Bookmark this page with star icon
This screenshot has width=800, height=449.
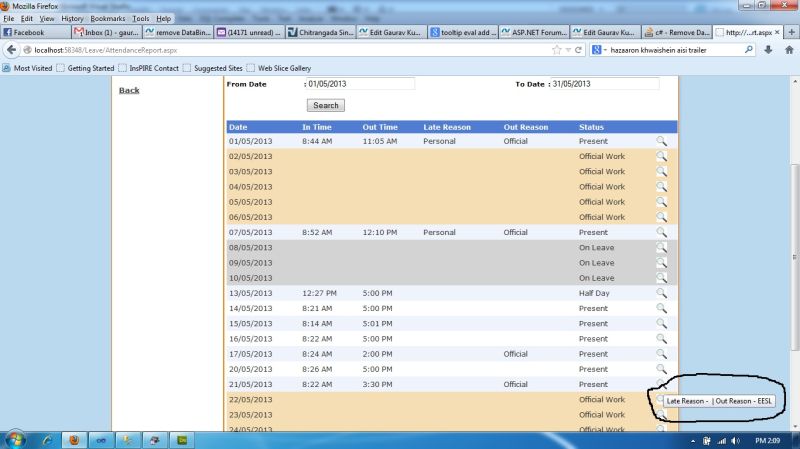click(x=557, y=50)
